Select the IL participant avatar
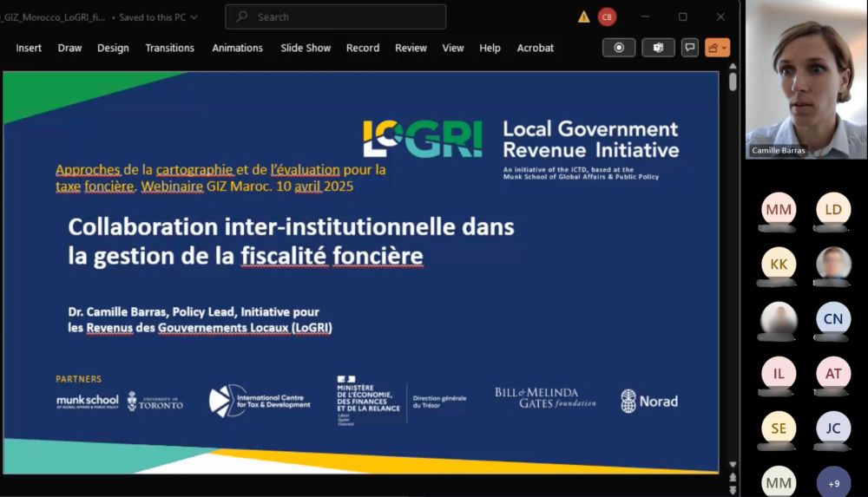The width and height of the screenshot is (868, 497). point(779,374)
